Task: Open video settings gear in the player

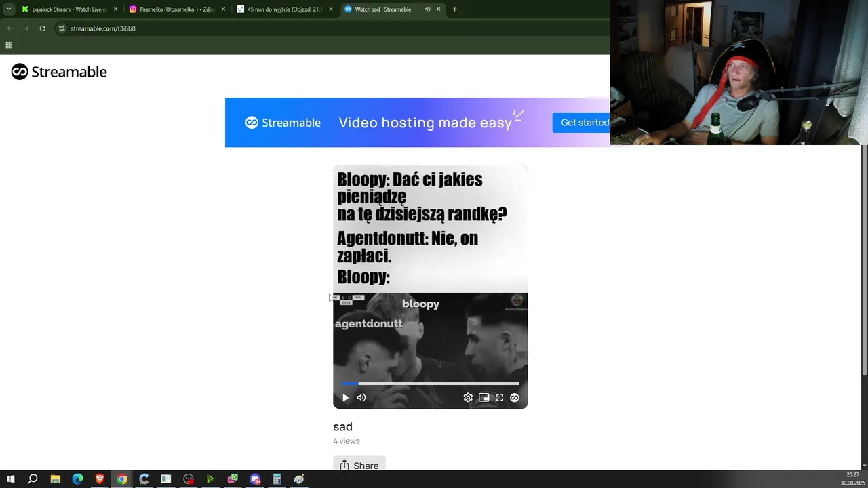Action: point(468,398)
